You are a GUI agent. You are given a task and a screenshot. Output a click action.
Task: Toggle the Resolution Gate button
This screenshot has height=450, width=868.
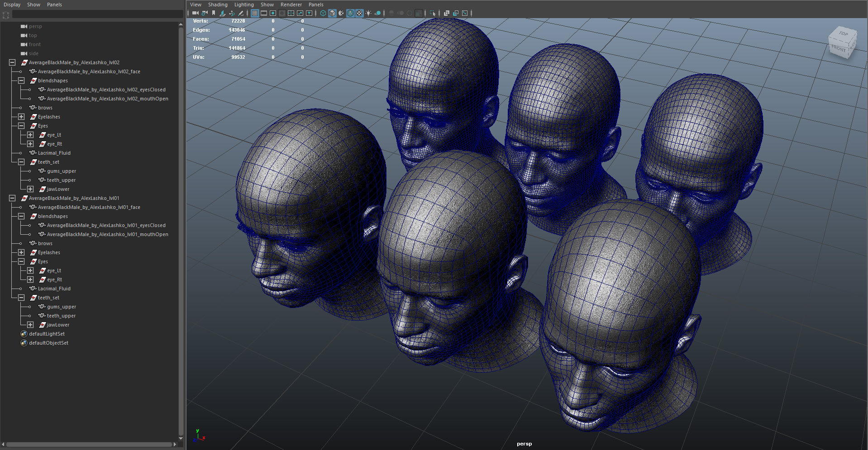tap(273, 13)
